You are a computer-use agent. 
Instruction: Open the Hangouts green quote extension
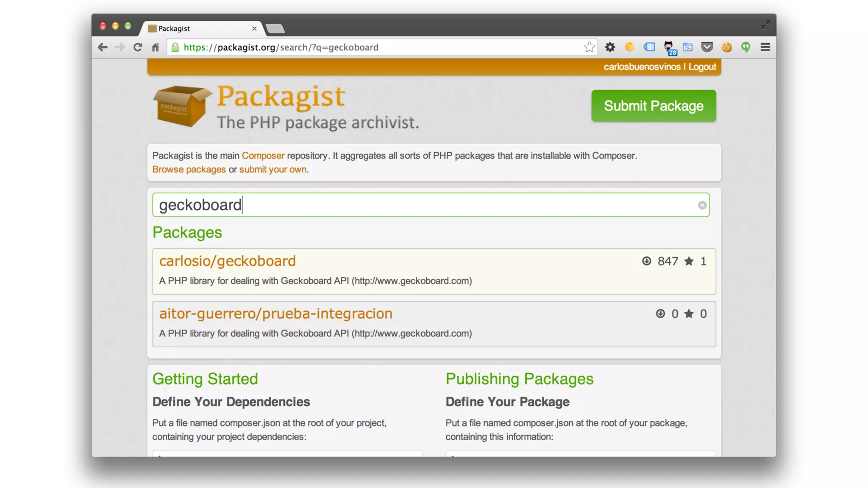coord(746,47)
